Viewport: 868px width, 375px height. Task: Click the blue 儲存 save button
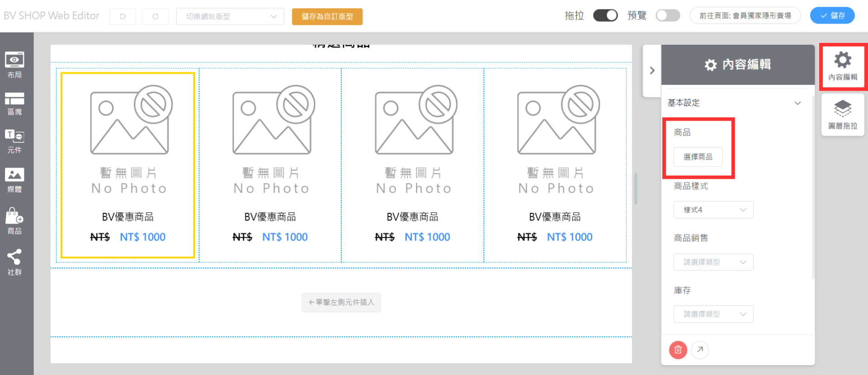click(x=832, y=15)
